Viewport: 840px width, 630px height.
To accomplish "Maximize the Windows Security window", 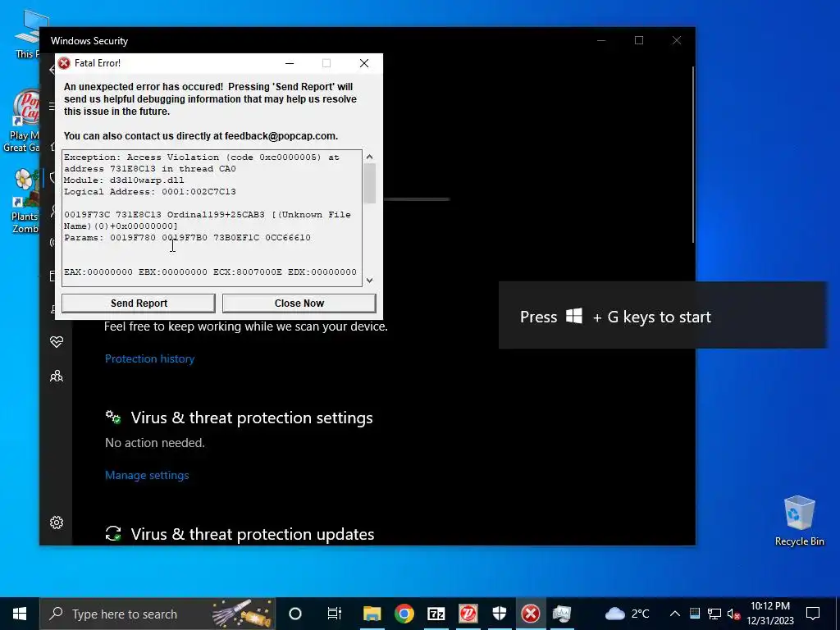I will [x=638, y=40].
